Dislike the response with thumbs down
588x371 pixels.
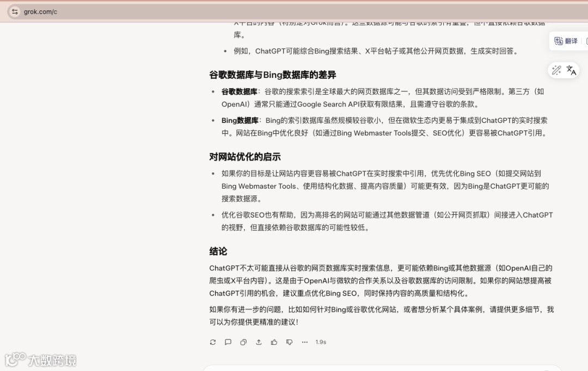[290, 342]
